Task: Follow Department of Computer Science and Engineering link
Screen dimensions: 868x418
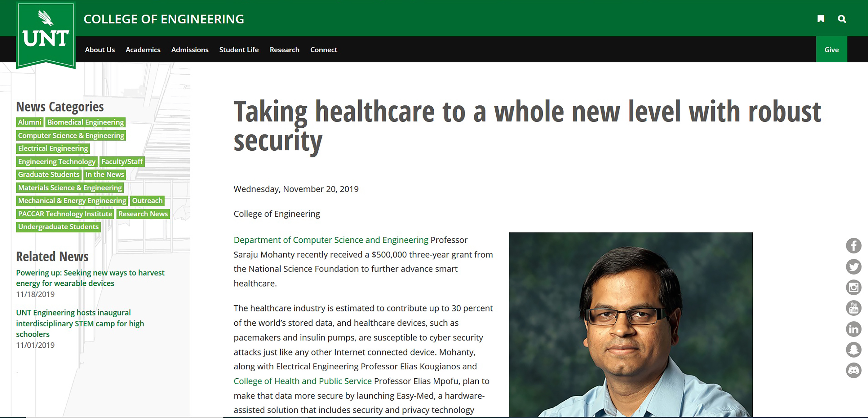Action: pyautogui.click(x=331, y=240)
